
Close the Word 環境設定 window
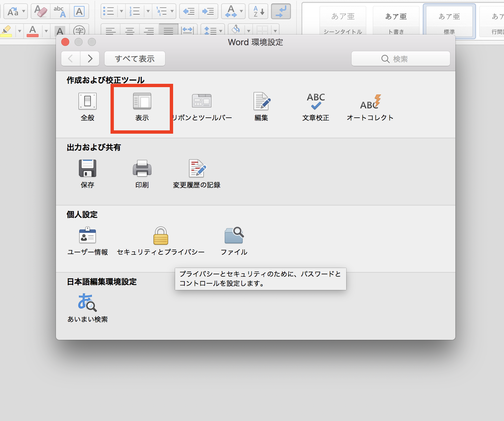[x=65, y=42]
